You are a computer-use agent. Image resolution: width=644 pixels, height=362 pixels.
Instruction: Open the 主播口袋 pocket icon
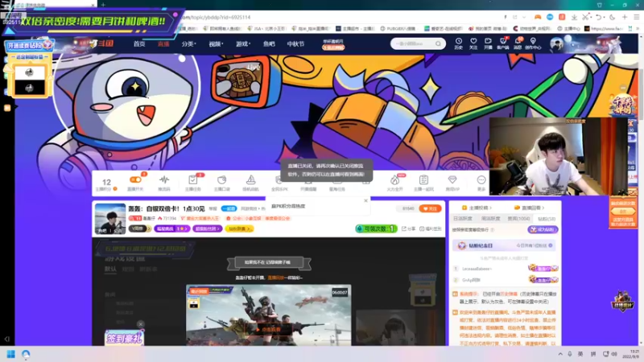(222, 183)
